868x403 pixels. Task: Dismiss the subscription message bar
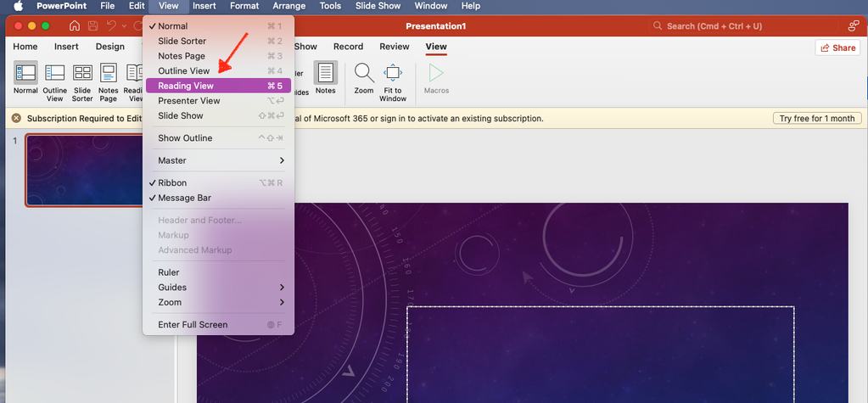pos(16,119)
